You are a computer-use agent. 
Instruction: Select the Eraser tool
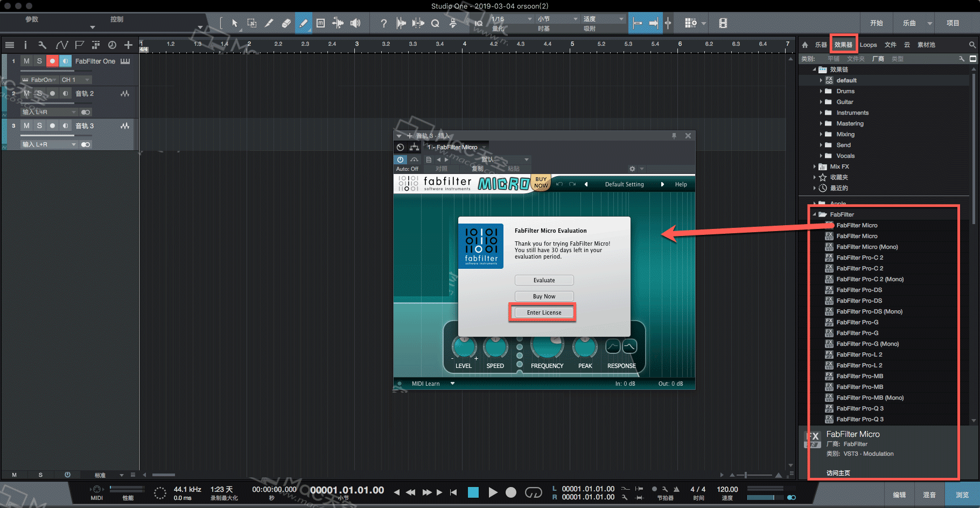(x=286, y=23)
